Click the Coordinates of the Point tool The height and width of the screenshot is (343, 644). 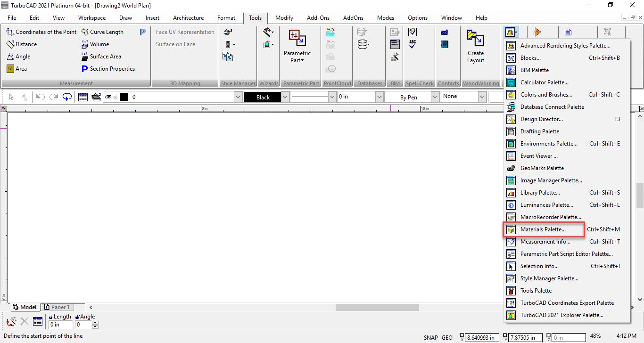[41, 32]
